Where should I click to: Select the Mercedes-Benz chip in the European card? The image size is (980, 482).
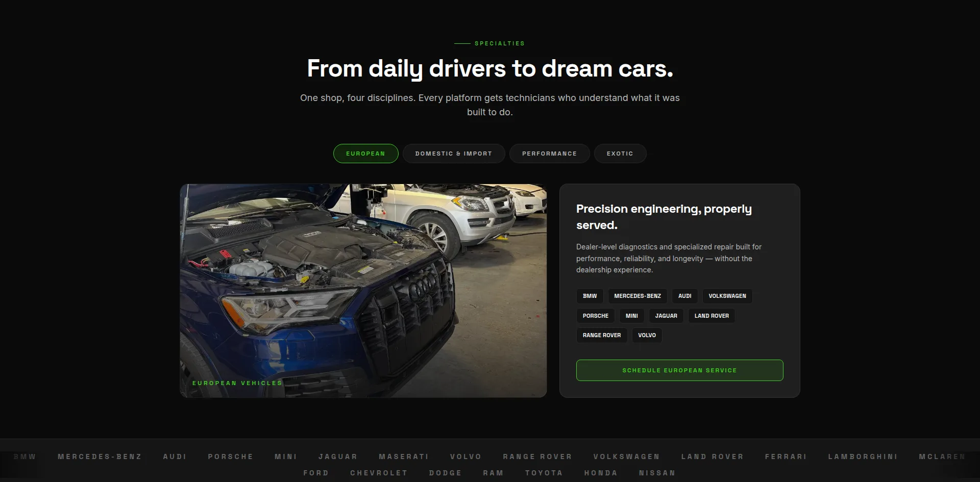click(638, 296)
